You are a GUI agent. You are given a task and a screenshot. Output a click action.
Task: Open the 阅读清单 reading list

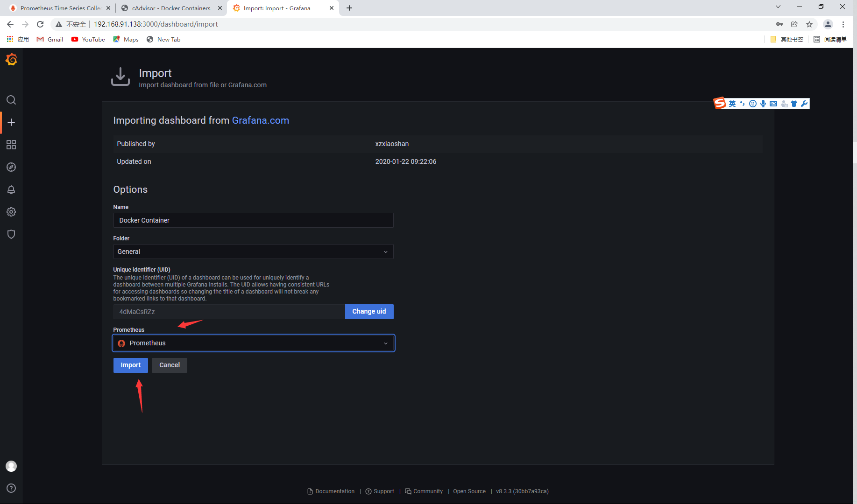(x=830, y=39)
